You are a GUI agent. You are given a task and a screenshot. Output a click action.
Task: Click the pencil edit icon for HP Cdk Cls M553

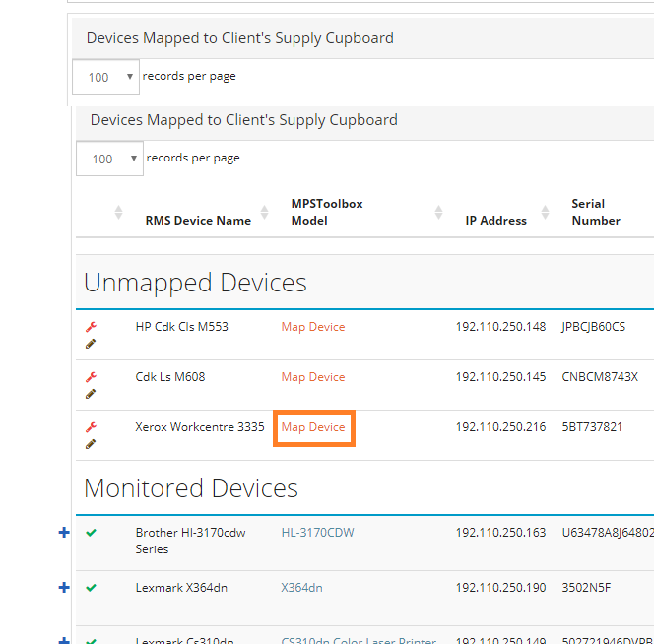click(x=91, y=343)
